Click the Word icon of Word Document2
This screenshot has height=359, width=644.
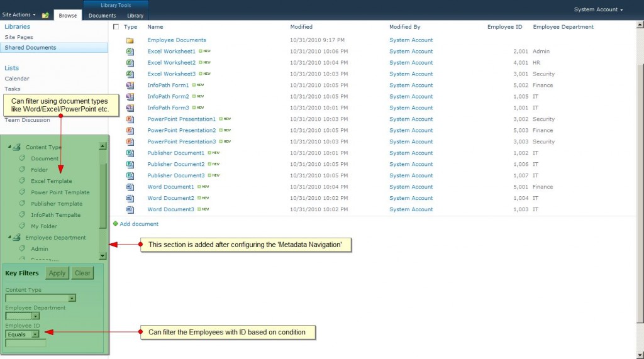(x=130, y=199)
